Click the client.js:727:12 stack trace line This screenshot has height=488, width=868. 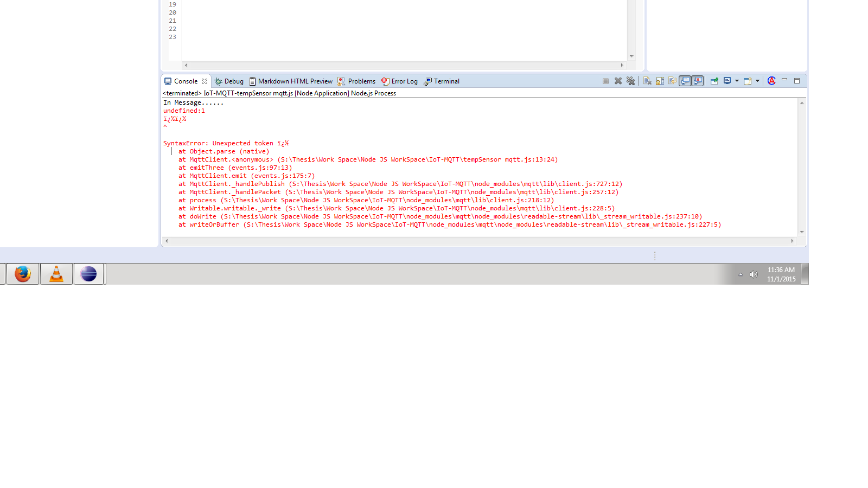coord(400,184)
